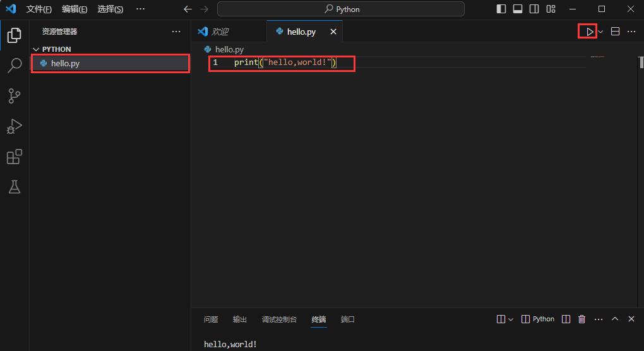Split the editor to the right

[x=616, y=32]
